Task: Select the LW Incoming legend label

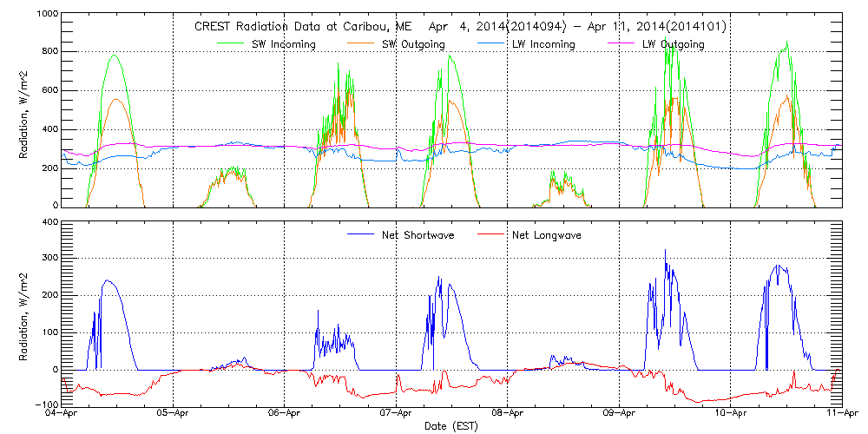Action: tap(544, 44)
